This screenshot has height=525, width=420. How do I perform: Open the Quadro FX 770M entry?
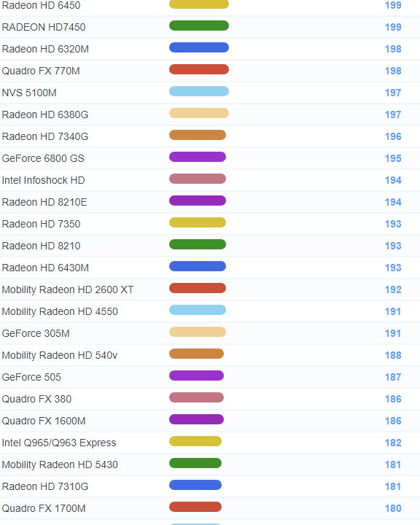tap(41, 71)
